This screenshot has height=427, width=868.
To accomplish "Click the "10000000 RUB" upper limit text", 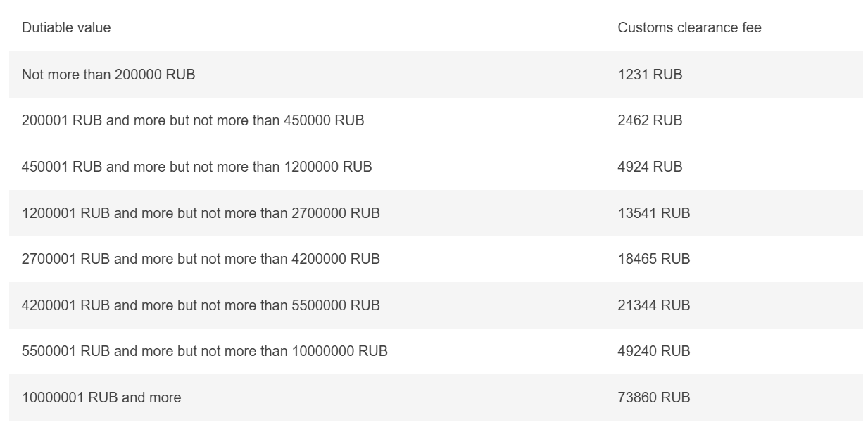I will point(339,351).
